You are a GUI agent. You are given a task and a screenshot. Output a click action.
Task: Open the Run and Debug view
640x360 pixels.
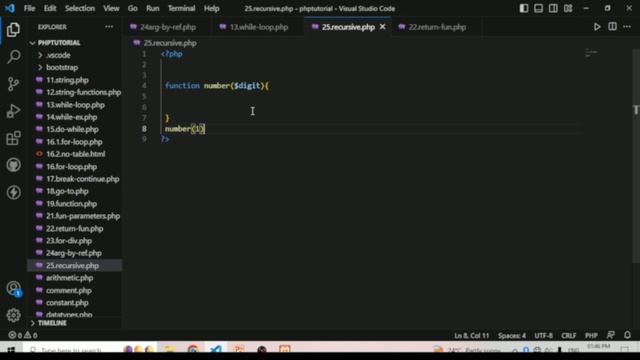[13, 111]
